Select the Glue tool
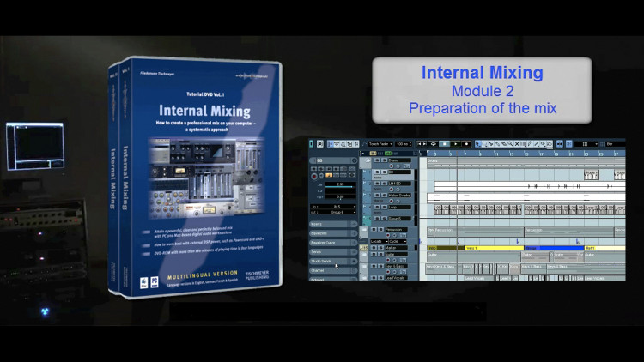Viewport: 644px width, 362px height. 497,143
